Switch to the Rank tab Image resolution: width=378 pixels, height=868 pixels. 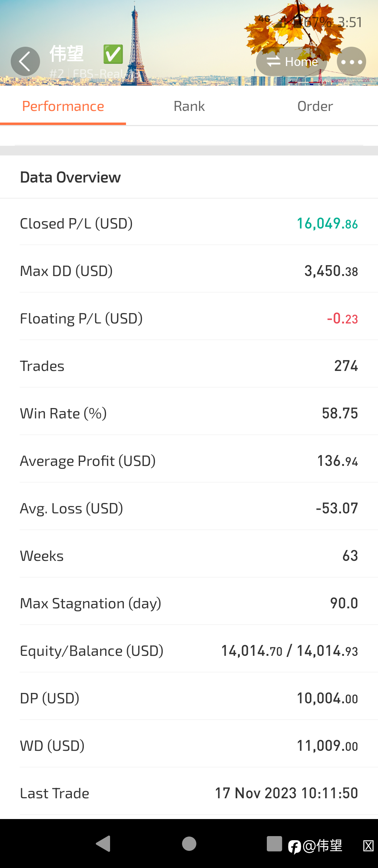point(189,106)
